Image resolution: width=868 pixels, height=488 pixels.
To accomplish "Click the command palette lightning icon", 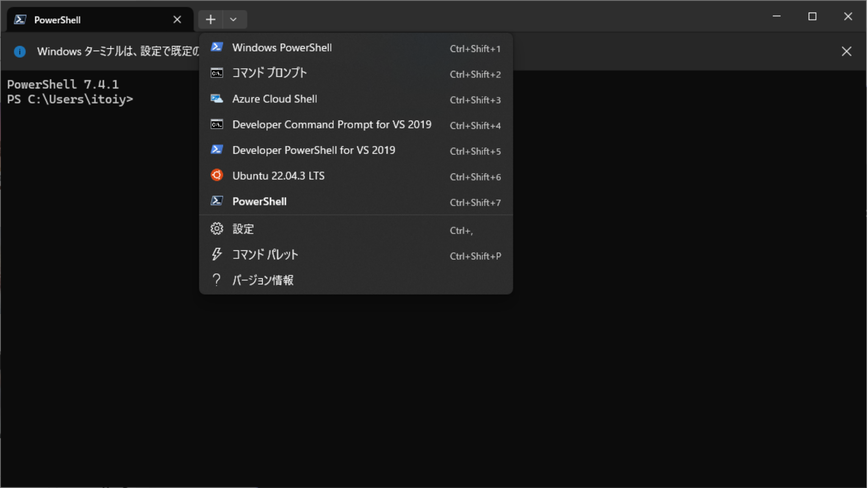I will pyautogui.click(x=217, y=254).
